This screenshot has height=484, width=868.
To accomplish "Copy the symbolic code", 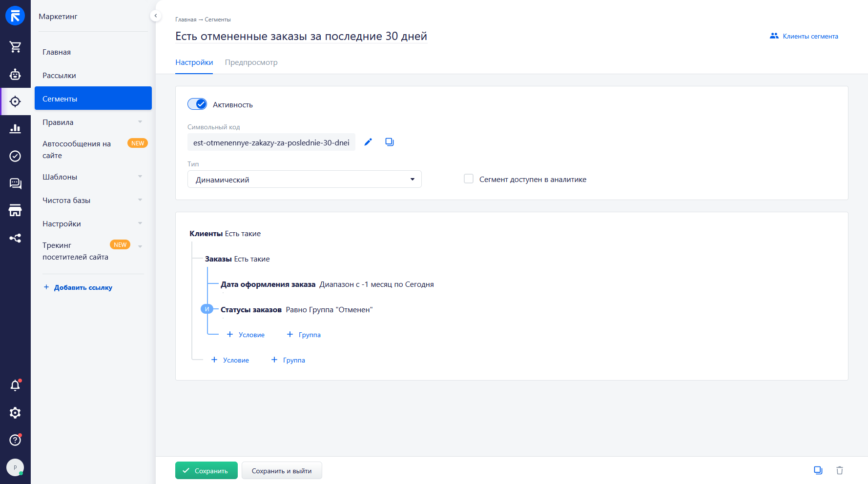I will (x=390, y=142).
